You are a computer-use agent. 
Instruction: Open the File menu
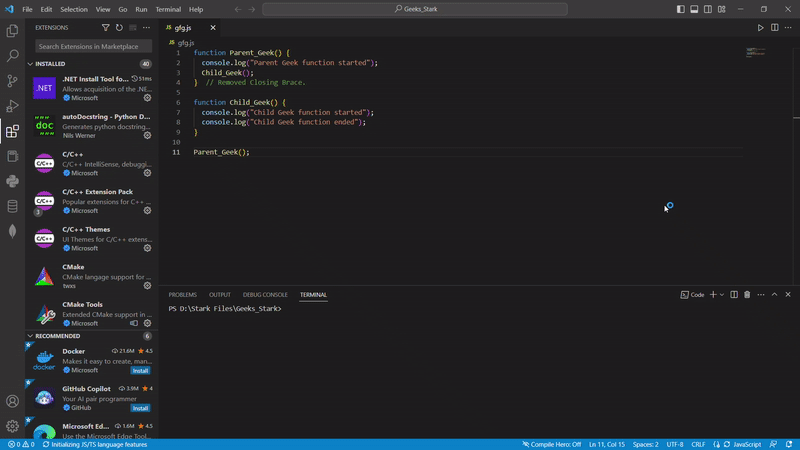[27, 9]
